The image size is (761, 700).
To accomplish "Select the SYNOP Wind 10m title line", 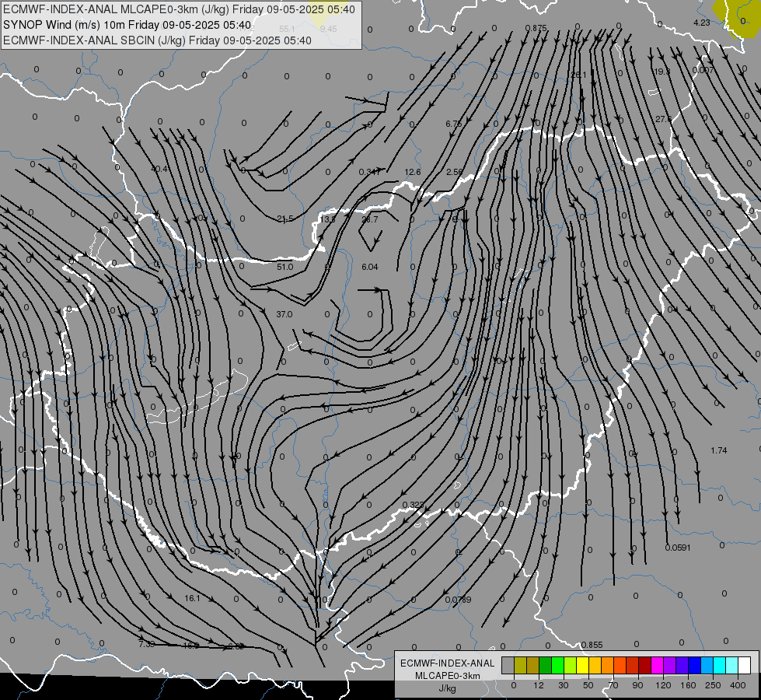I will point(127,25).
